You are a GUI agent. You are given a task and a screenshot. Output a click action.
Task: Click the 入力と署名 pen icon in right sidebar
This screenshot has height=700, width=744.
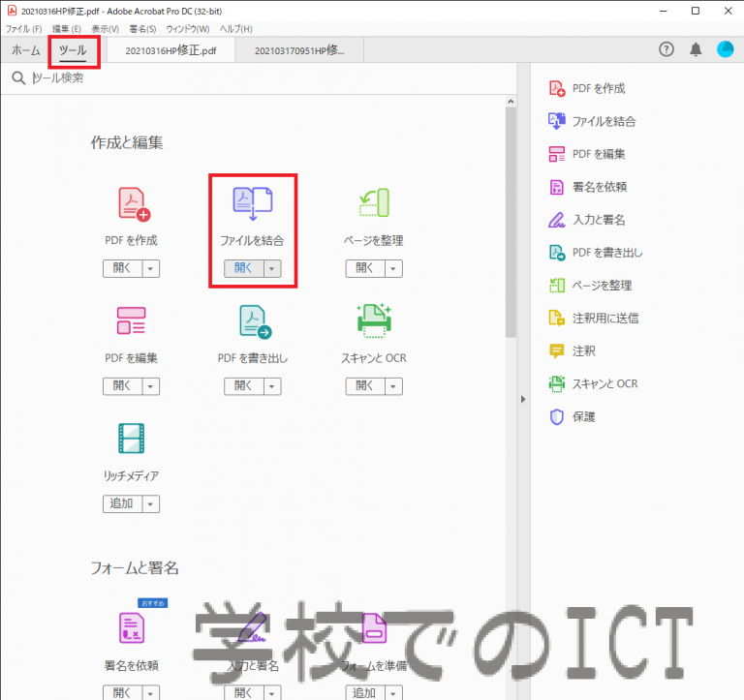557,220
